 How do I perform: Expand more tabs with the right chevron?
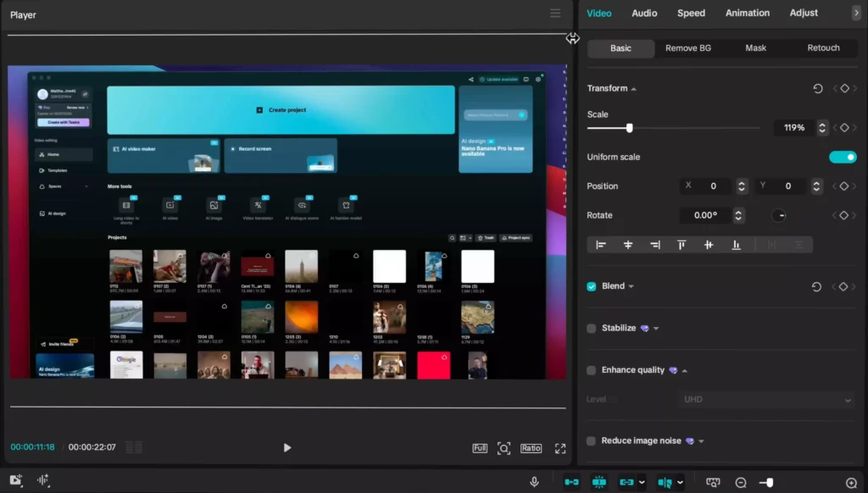(x=855, y=13)
